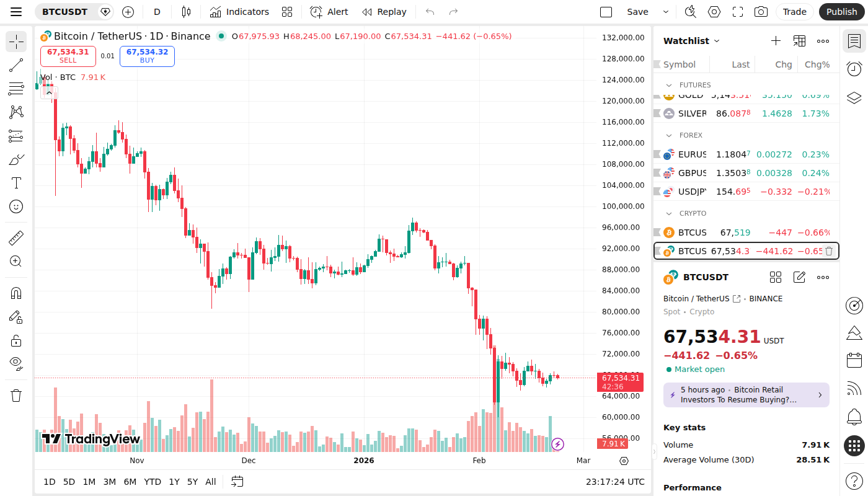This screenshot has width=868, height=496.
Task: Select the Measure ruler tool
Action: (x=15, y=237)
